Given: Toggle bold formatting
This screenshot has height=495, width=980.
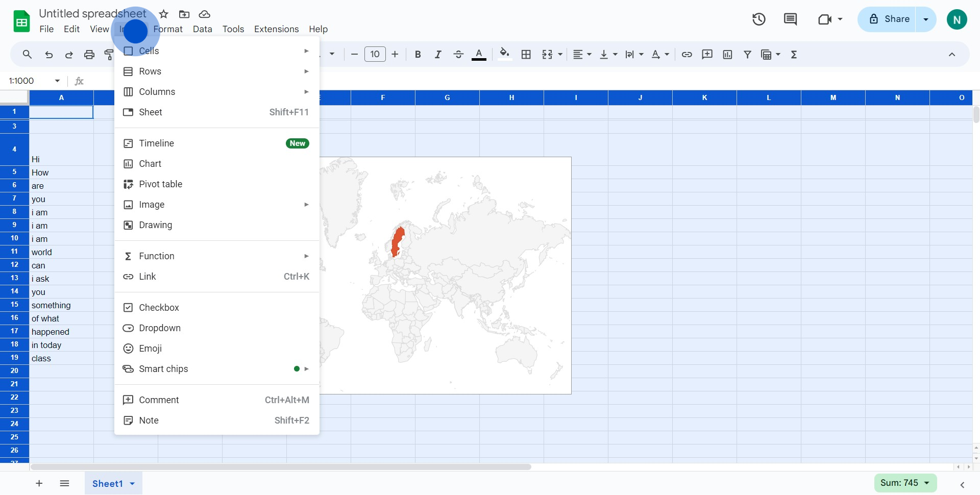Looking at the screenshot, I should (418, 55).
